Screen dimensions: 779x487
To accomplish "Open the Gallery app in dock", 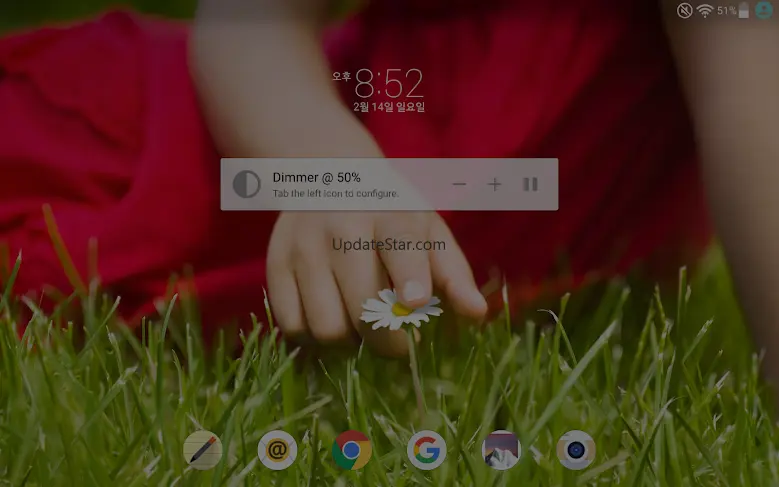I will [x=501, y=450].
